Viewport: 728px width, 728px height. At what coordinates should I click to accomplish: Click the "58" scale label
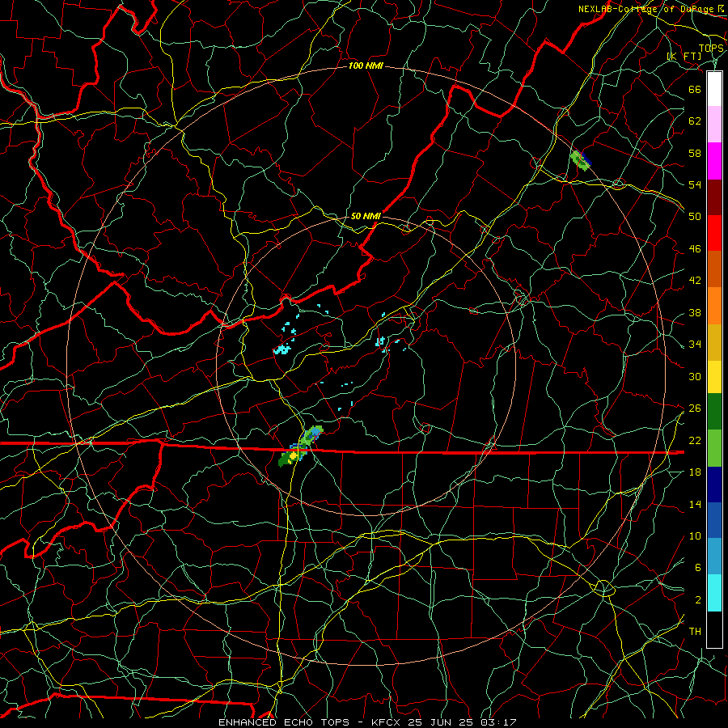(x=695, y=153)
